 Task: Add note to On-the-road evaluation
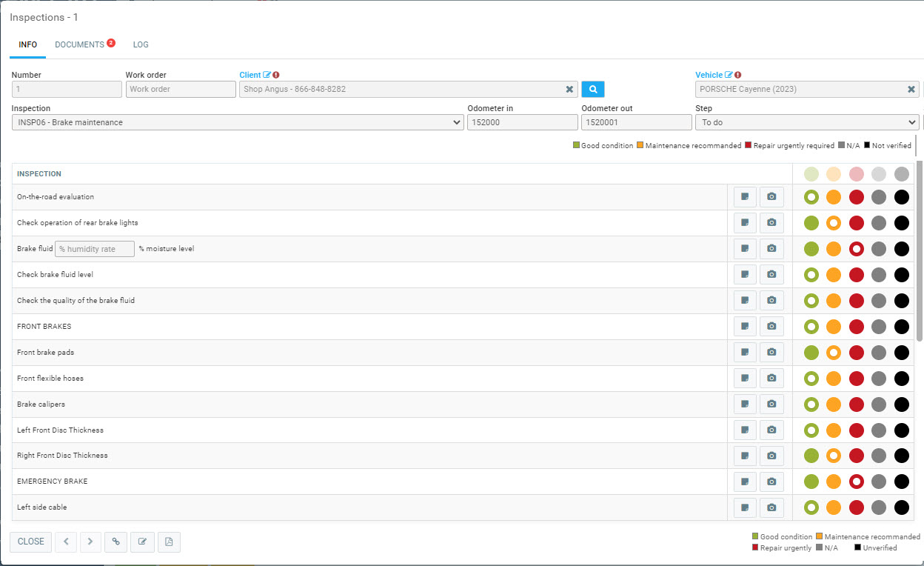coord(745,197)
